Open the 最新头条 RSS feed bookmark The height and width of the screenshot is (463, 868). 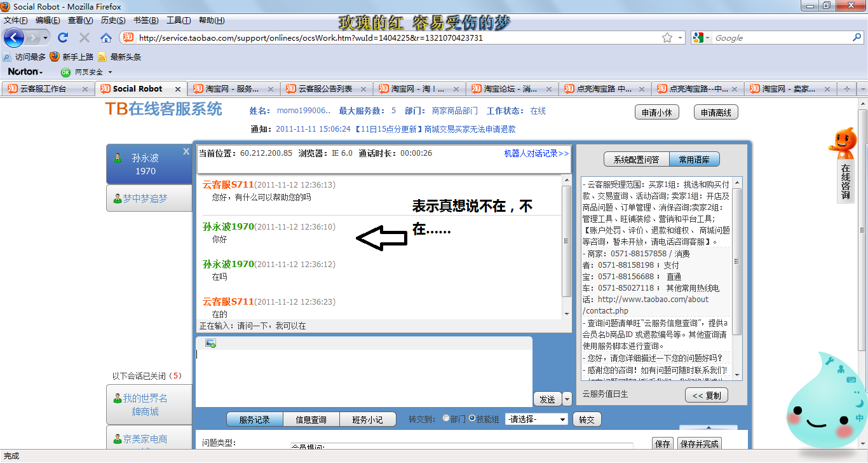(119, 57)
